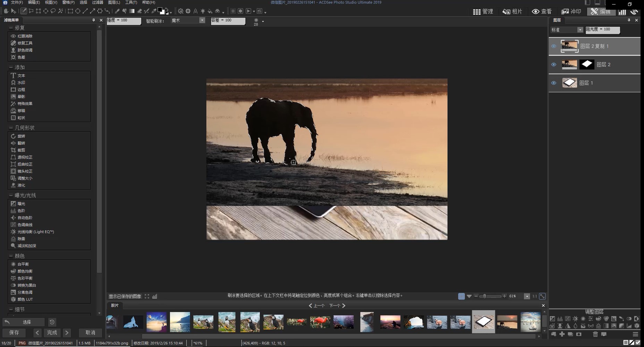The width and height of the screenshot is (644, 347).
Task: Open the 图层(L) menu
Action: click(x=114, y=2)
